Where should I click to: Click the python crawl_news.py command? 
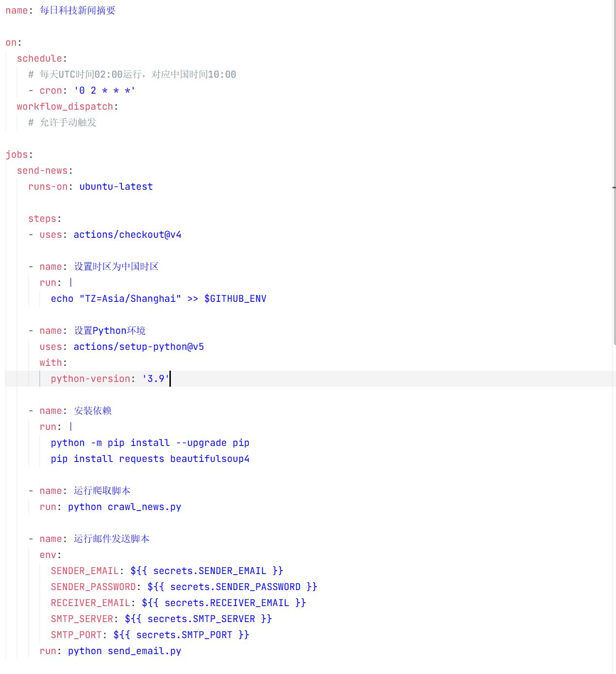(124, 507)
